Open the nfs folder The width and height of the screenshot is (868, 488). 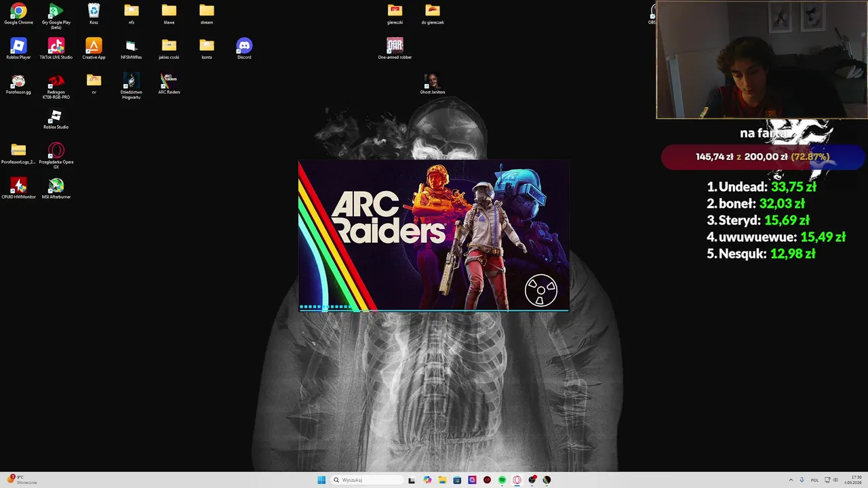click(132, 14)
